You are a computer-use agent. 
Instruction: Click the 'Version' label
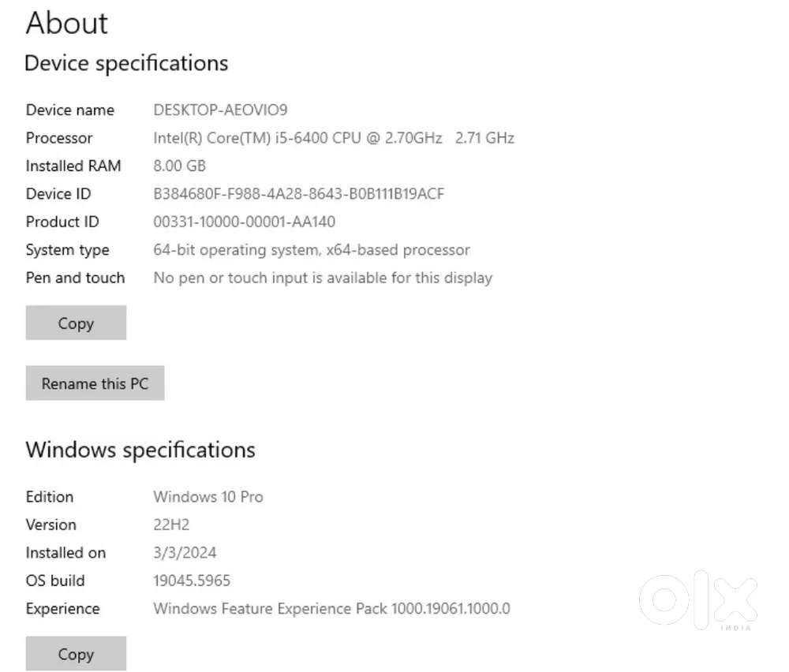coord(50,525)
